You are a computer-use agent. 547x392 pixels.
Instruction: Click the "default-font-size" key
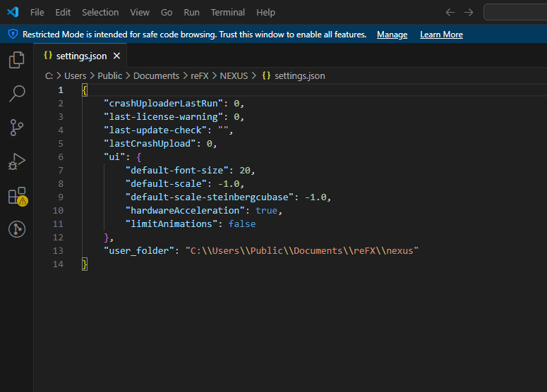[177, 171]
